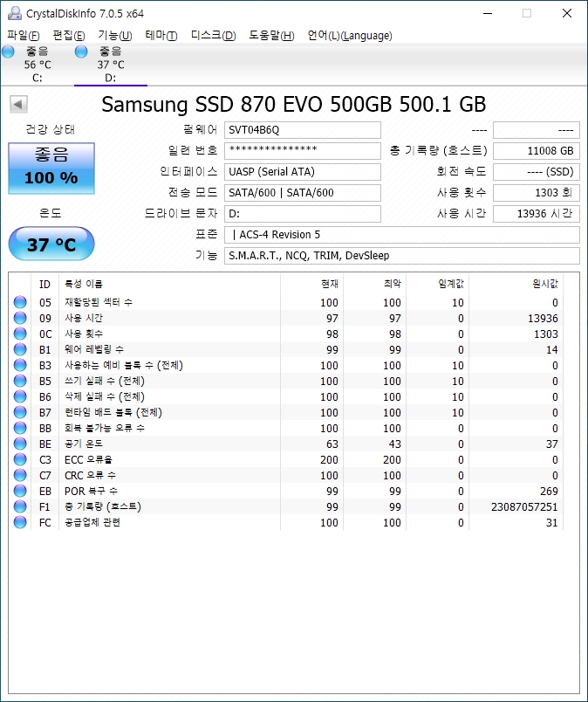Click the previous disk arrow button

[18, 104]
